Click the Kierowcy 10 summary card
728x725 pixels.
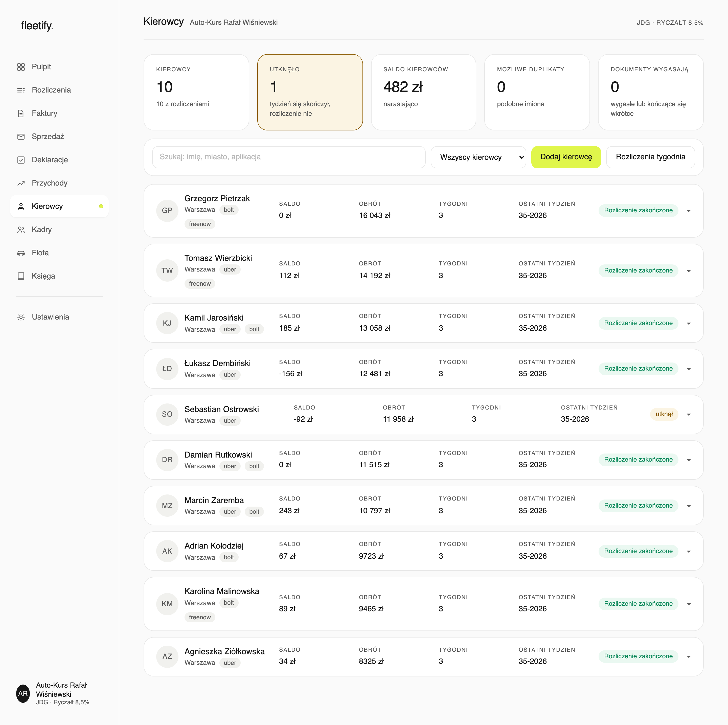coord(196,92)
